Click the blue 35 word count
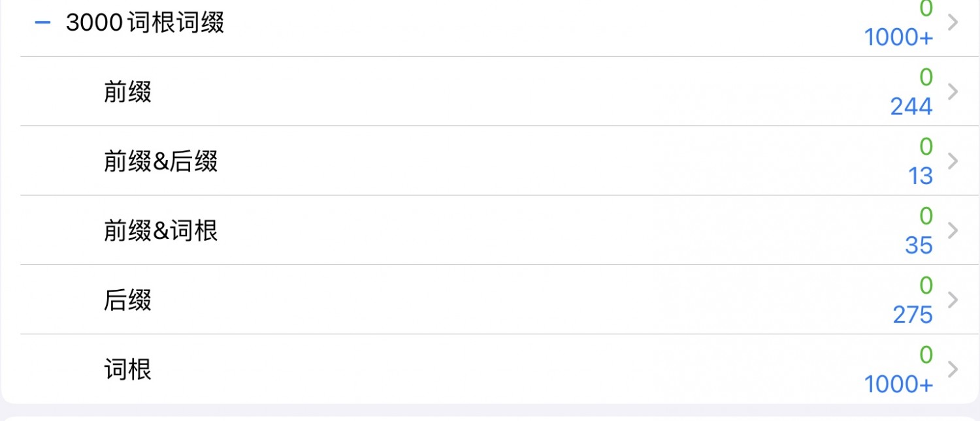 (919, 245)
